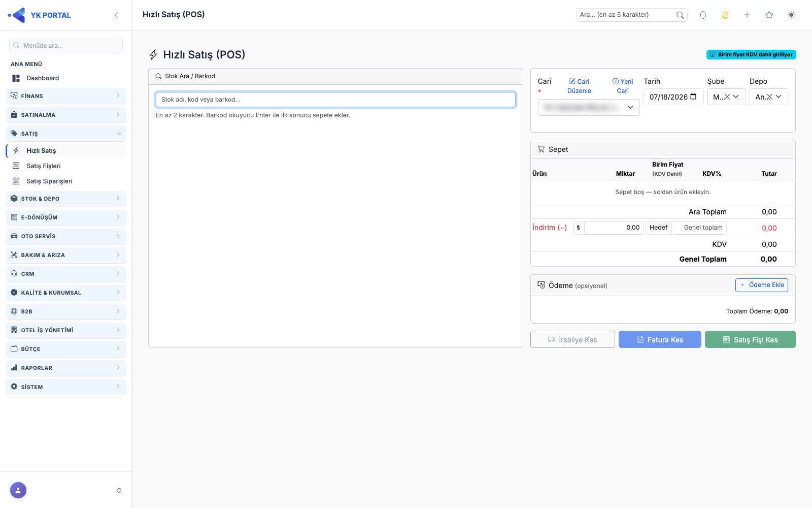Image resolution: width=812 pixels, height=508 pixels.
Task: Click the user avatar icon
Action: 18,490
